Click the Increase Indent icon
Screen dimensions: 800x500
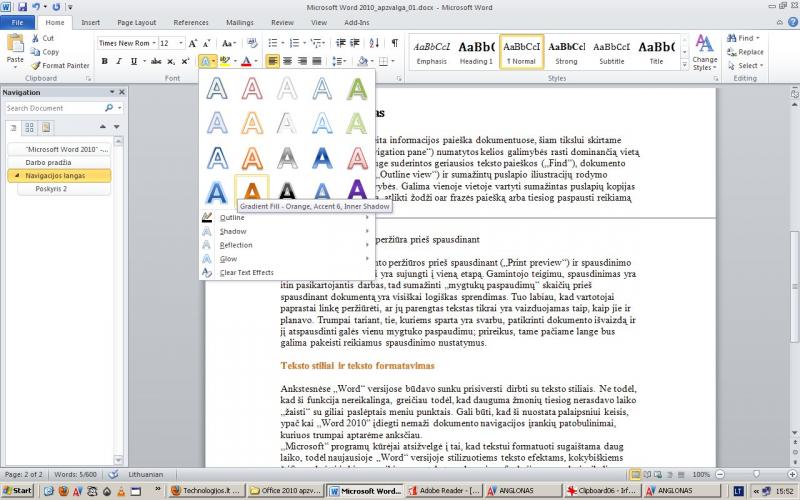355,43
